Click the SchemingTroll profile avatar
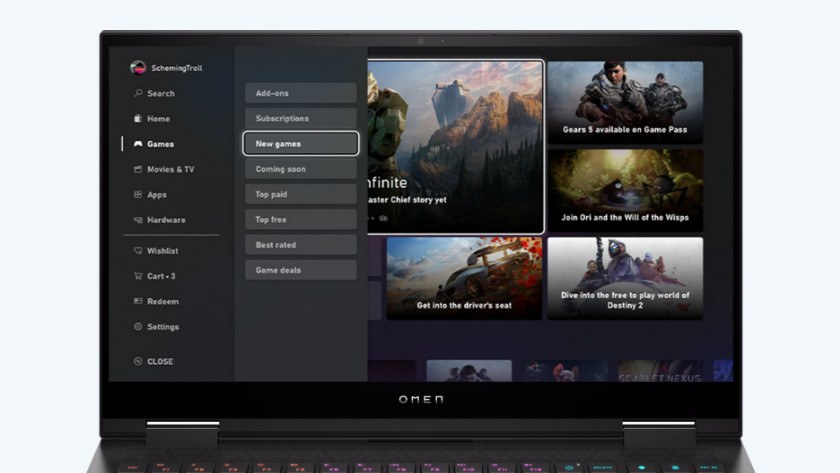 click(138, 68)
